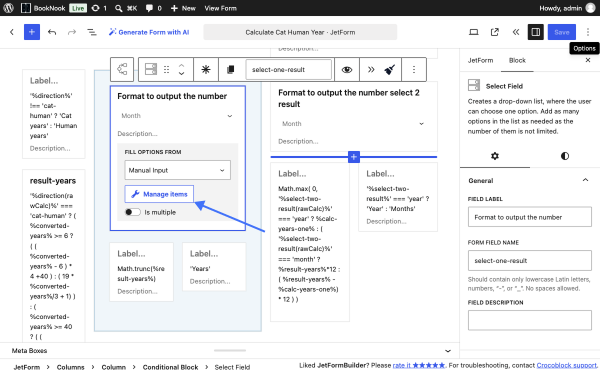
Task: Click the View Form link
Action: (x=220, y=8)
